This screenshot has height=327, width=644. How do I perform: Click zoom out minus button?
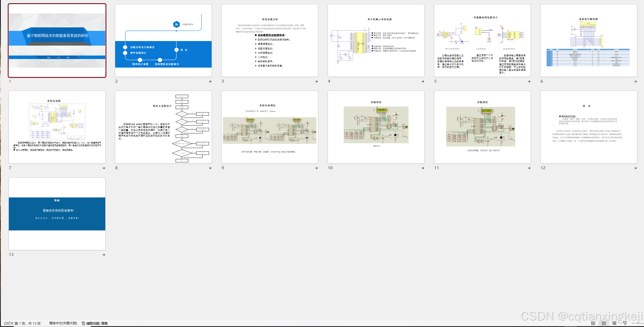click(x=633, y=323)
